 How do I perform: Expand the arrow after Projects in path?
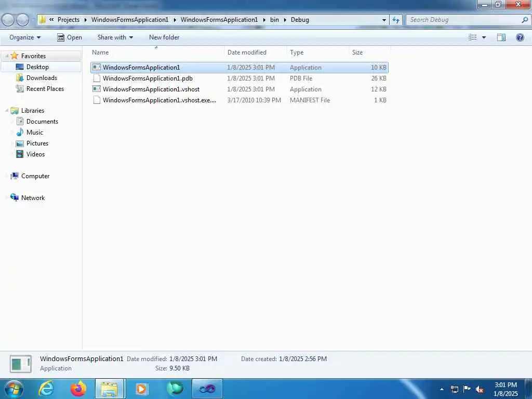86,20
